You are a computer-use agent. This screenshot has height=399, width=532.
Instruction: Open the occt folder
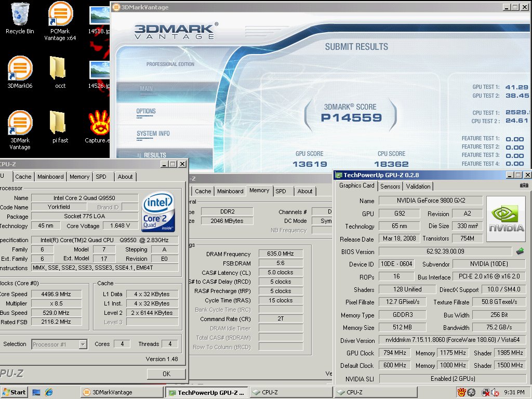tap(58, 68)
